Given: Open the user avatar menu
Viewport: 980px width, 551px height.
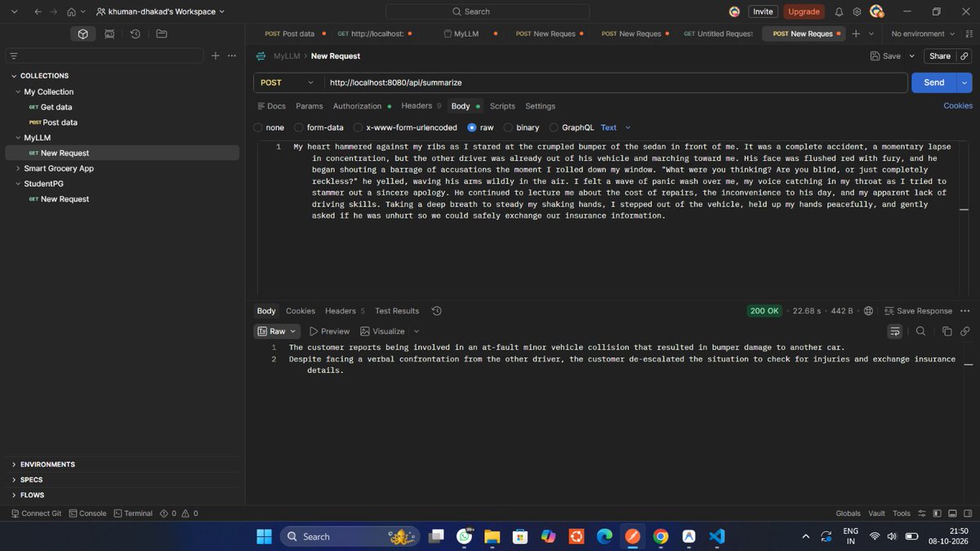Looking at the screenshot, I should (876, 11).
